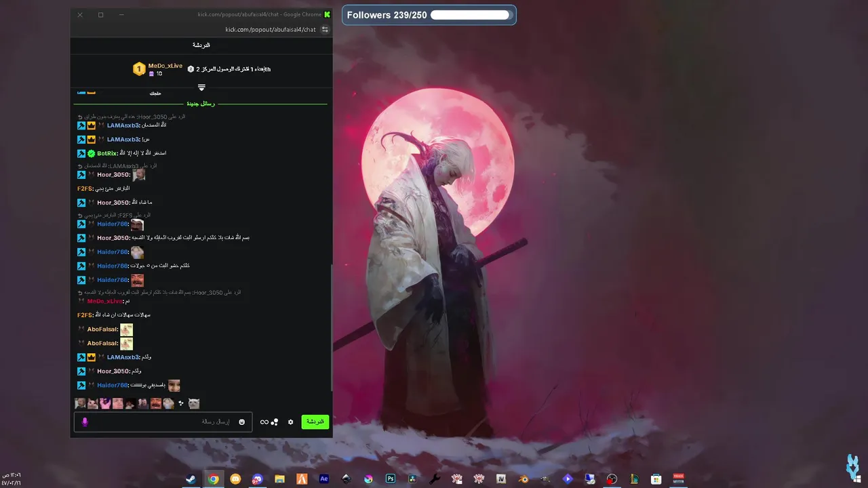Click the blue bird icon on desktop
Viewport: 868px width, 488px height.
[852, 468]
